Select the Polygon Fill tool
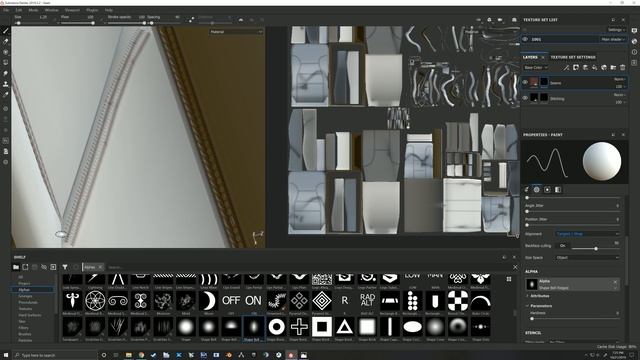 [5, 62]
